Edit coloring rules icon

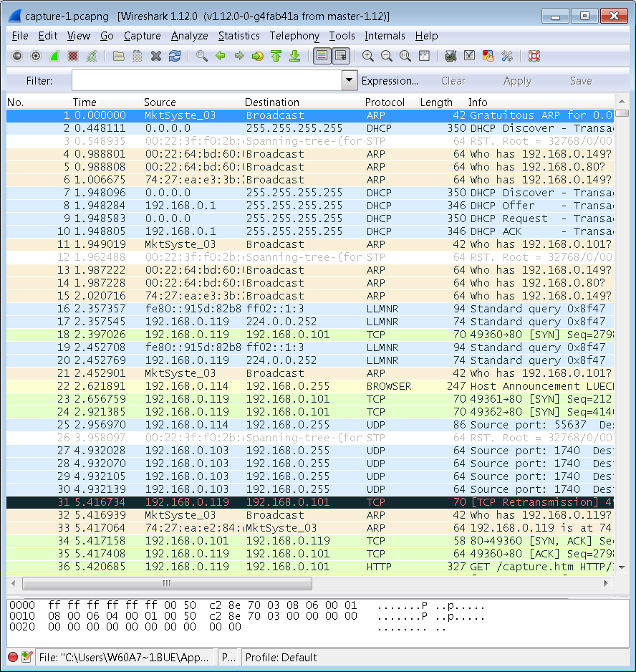(488, 56)
